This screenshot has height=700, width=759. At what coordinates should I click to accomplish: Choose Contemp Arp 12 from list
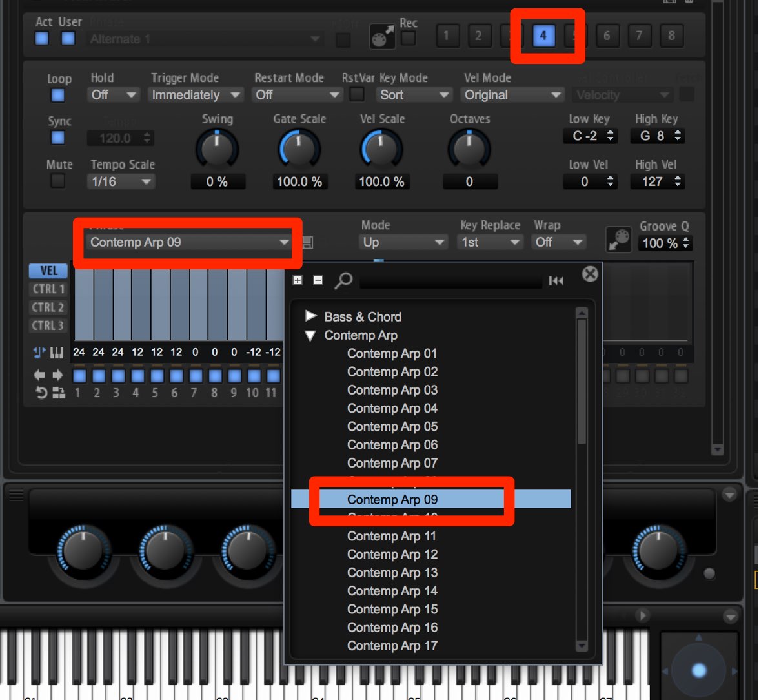(x=392, y=554)
